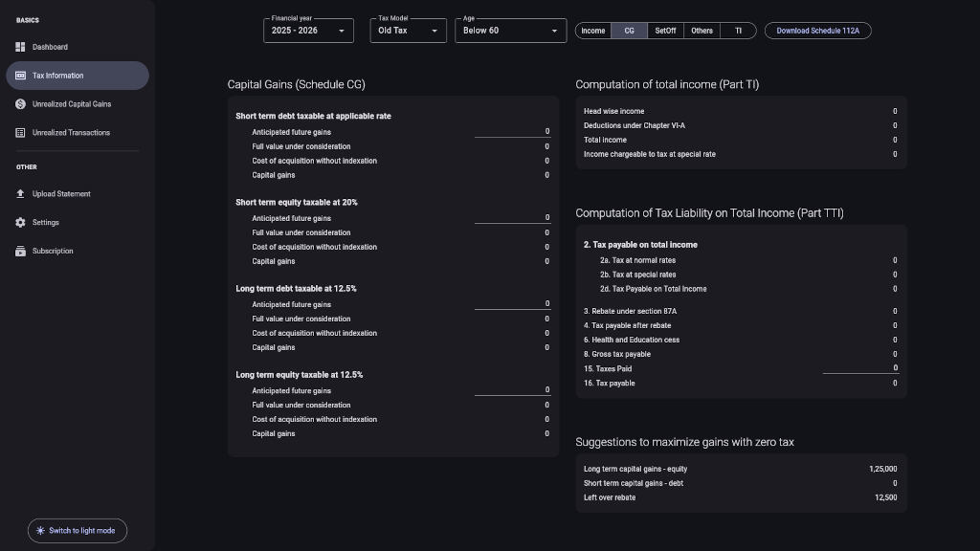980x551 pixels.
Task: Click the Upload Statement arrow icon
Action: pos(21,194)
